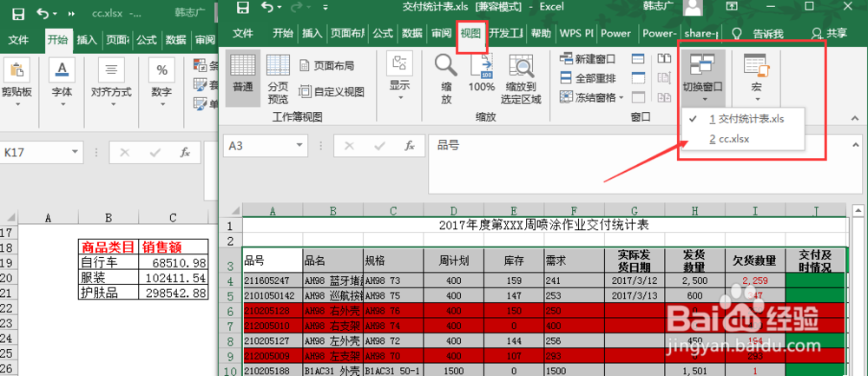The width and height of the screenshot is (868, 376).
Task: Open quick access toolbar customize arrow in 交付统计表 window
Action: [325, 8]
